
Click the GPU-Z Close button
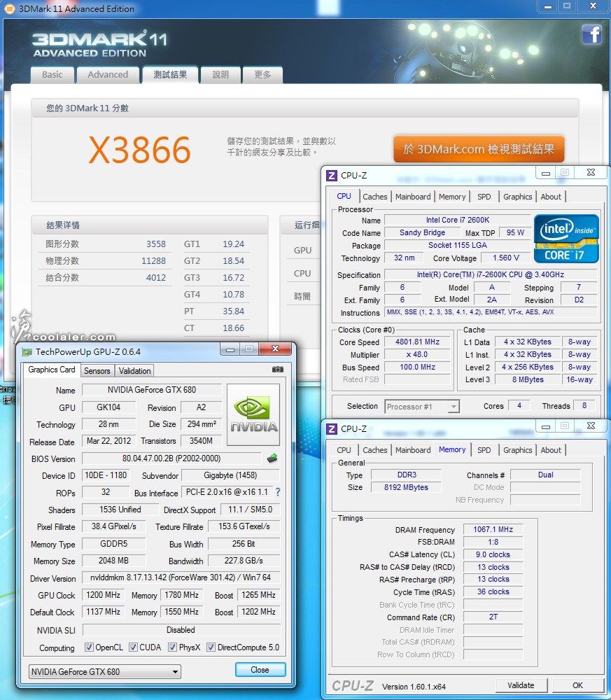coord(260,670)
